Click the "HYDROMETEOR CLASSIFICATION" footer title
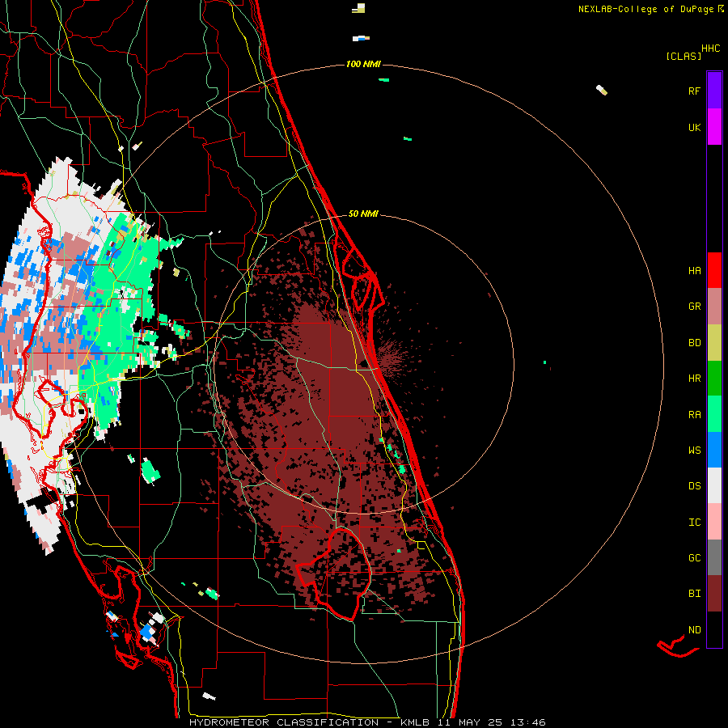 coord(284,722)
